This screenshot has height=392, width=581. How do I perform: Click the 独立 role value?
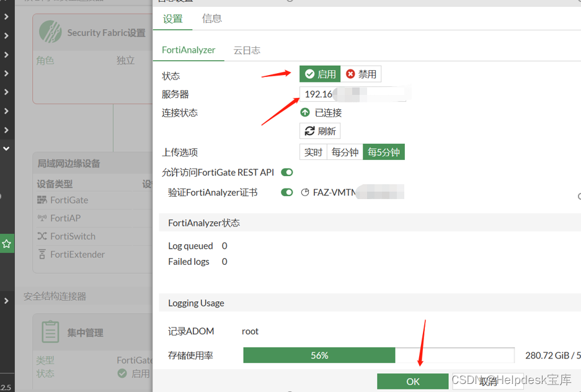(x=126, y=60)
